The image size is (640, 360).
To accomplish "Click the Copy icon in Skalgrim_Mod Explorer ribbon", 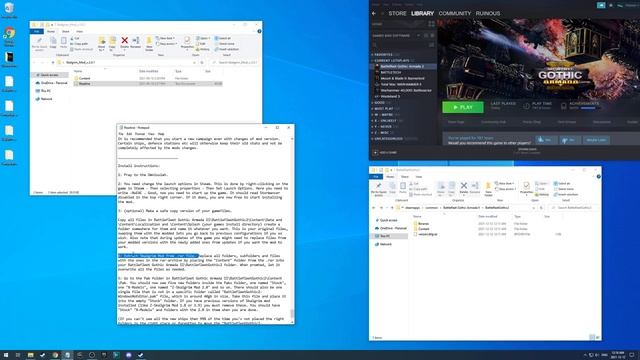I will coord(53,42).
